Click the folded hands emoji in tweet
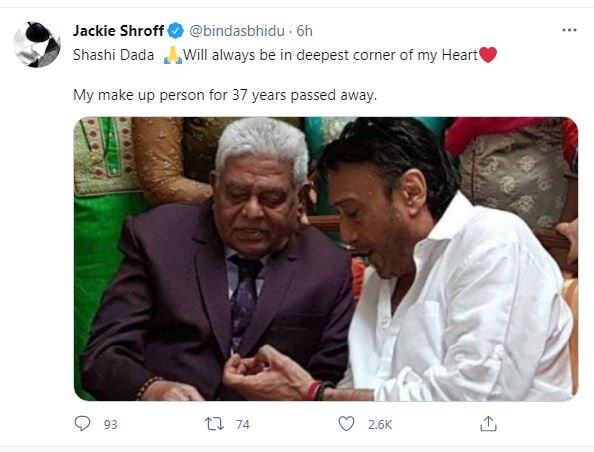This screenshot has height=452, width=594. (x=172, y=55)
